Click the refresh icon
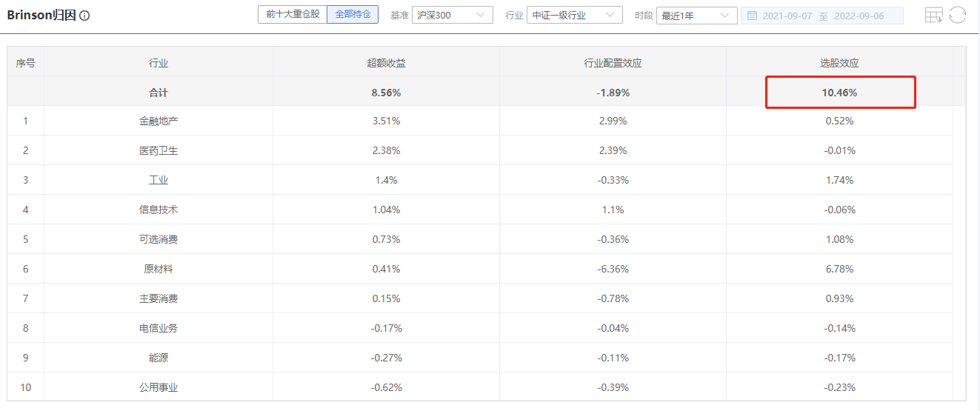The height and width of the screenshot is (411, 980). click(958, 15)
